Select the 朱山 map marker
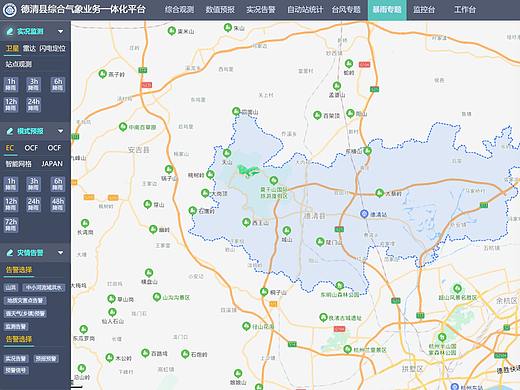 click(x=228, y=27)
